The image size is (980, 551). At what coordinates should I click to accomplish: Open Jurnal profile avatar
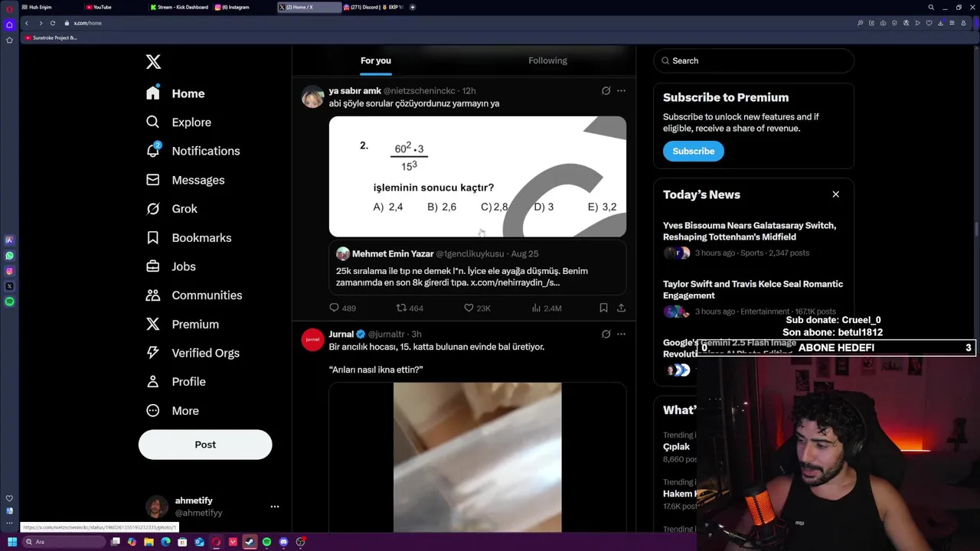(313, 340)
